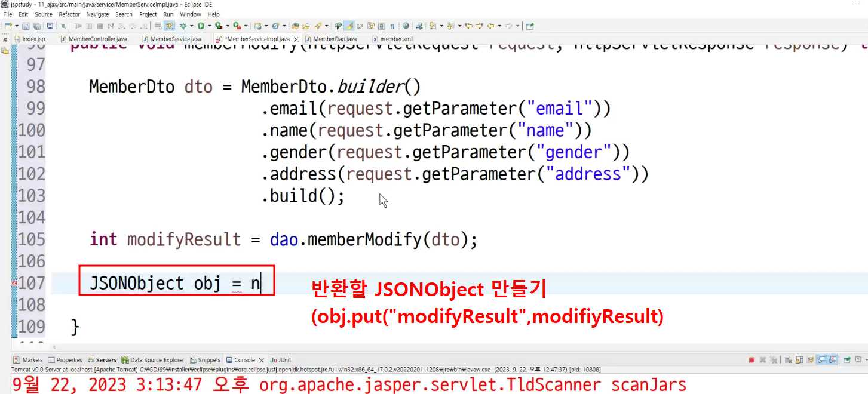Go to Next Annotation icon
This screenshot has width=868, height=394.
(x=431, y=26)
